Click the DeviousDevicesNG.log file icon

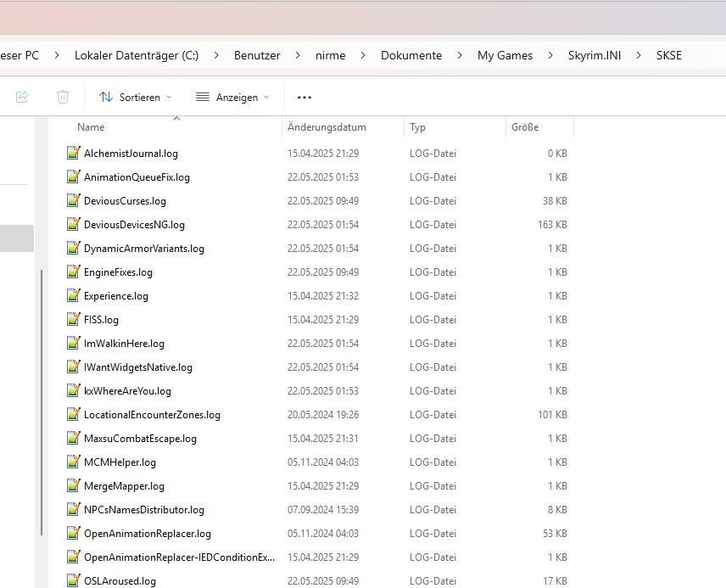click(73, 225)
